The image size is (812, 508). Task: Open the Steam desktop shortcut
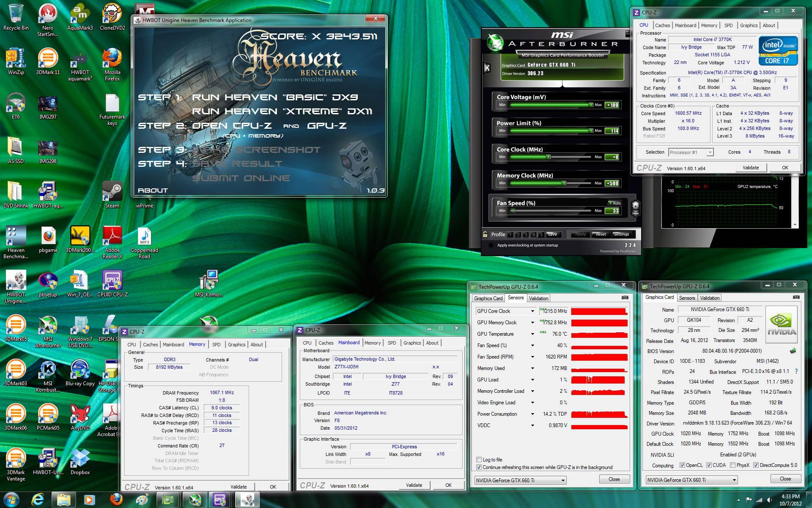pyautogui.click(x=112, y=195)
